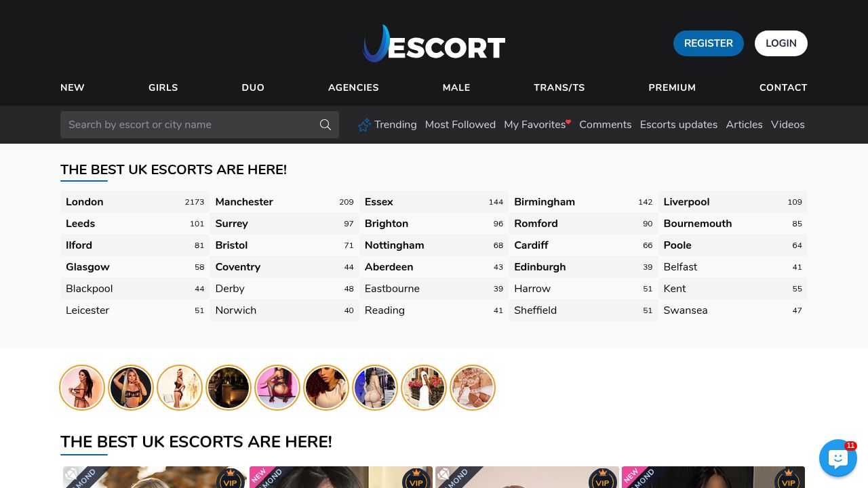Screen dimensions: 868x488
Task: Select the Edinburgh city link
Action: point(583,267)
